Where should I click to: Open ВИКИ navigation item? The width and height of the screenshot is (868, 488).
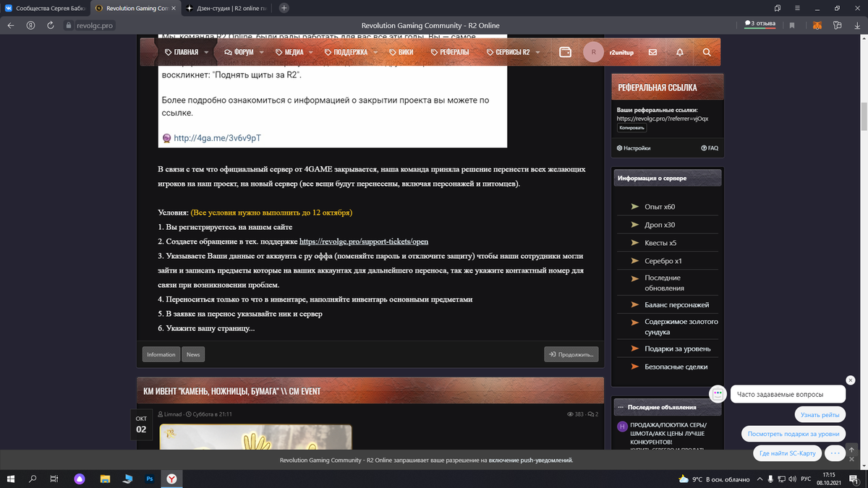coord(401,52)
